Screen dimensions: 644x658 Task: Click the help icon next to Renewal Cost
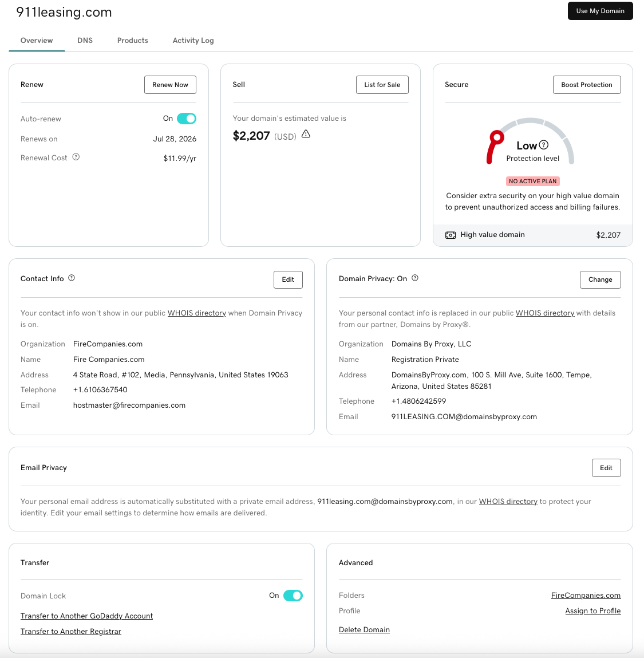(76, 157)
